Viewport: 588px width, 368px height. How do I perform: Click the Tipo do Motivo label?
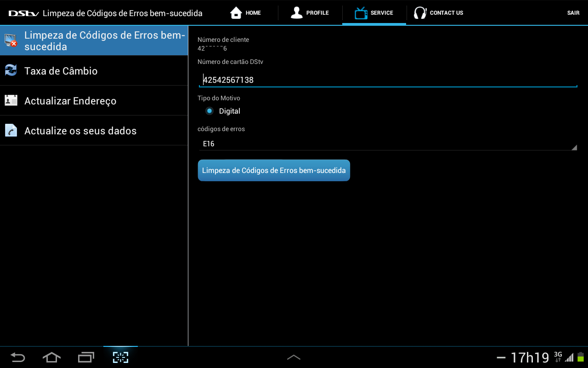[x=219, y=98]
